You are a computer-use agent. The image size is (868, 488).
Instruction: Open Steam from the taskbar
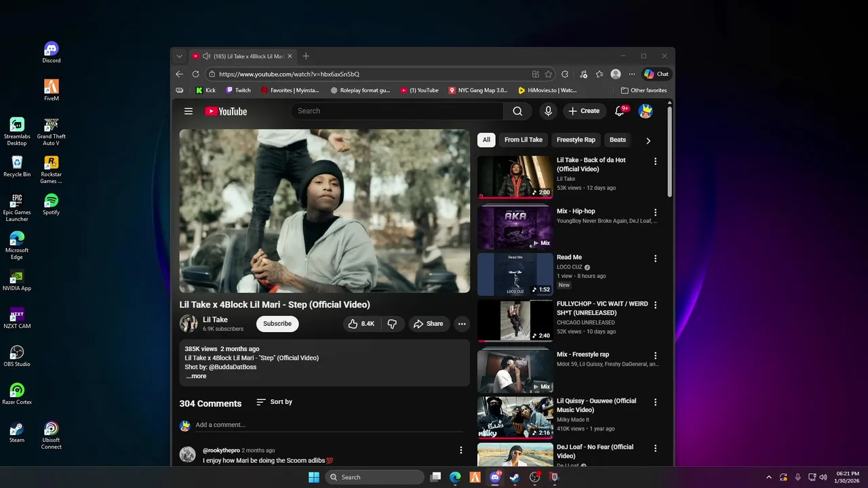pos(515,477)
